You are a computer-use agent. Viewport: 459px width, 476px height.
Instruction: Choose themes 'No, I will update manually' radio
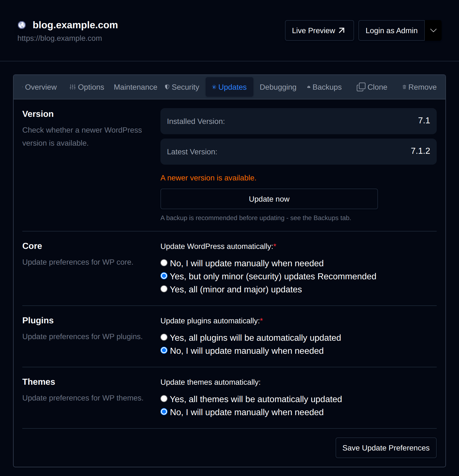[x=164, y=412]
